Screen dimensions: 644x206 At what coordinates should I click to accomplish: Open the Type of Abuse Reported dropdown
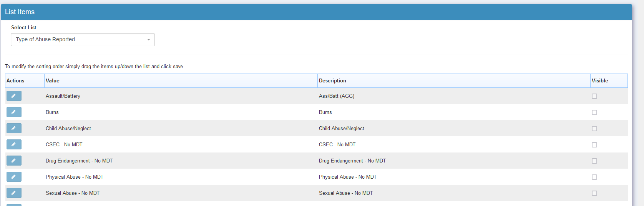click(x=83, y=40)
